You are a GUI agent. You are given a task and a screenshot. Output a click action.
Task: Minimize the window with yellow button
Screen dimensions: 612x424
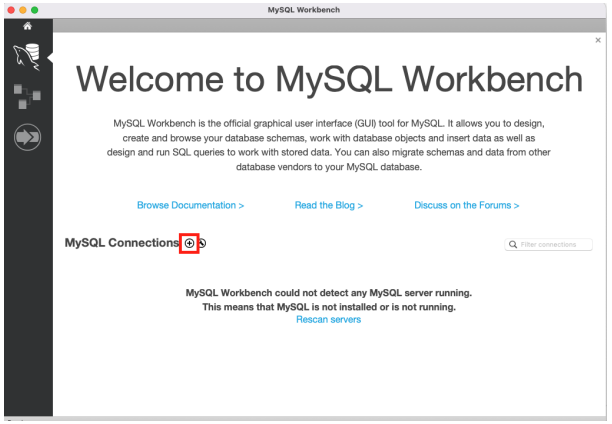(23, 10)
